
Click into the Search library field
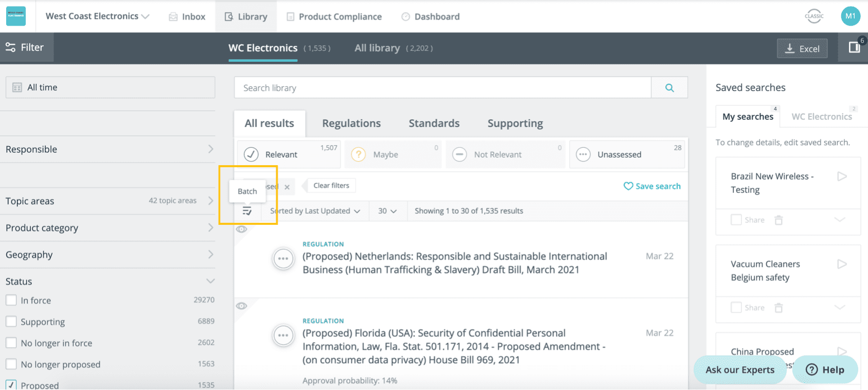click(x=442, y=88)
